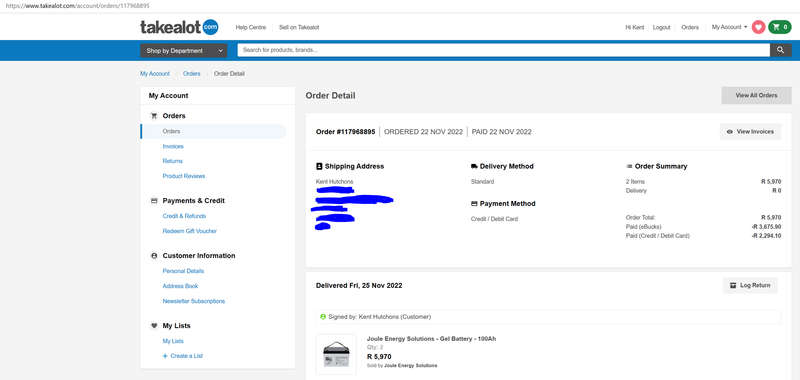Click the Log Return box icon
This screenshot has height=380, width=800.
pos(733,286)
